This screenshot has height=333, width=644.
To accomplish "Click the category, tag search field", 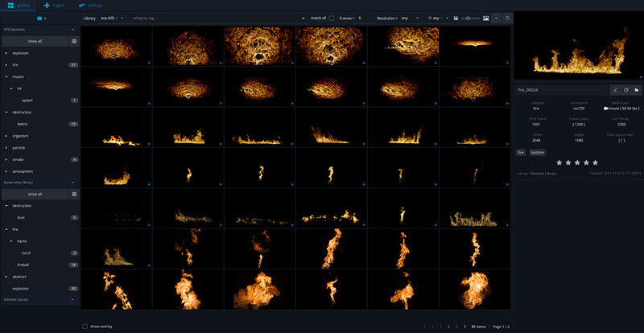I will (x=216, y=18).
